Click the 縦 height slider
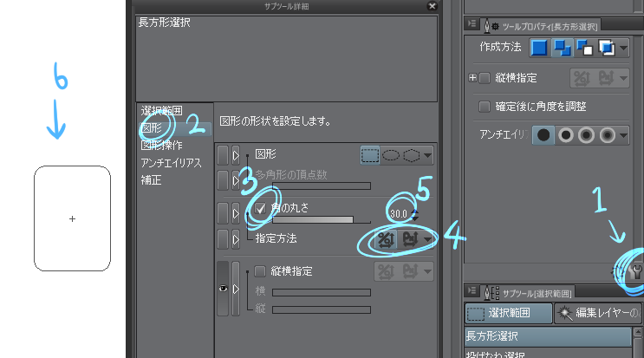 pos(322,309)
